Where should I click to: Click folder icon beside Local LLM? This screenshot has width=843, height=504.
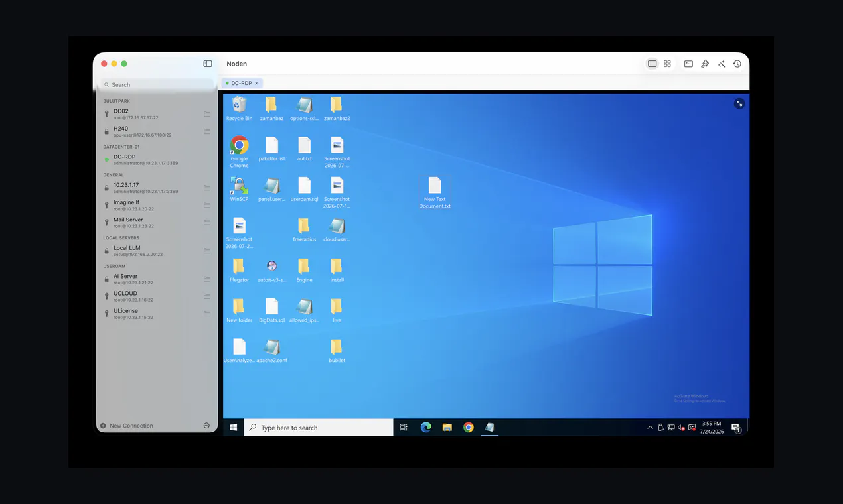(x=207, y=251)
